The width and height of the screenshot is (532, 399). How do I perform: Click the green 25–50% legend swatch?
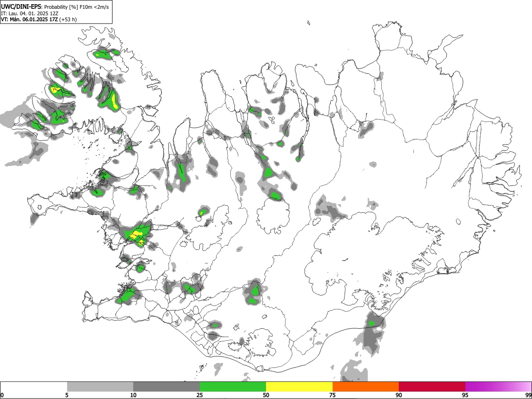pos(233,387)
